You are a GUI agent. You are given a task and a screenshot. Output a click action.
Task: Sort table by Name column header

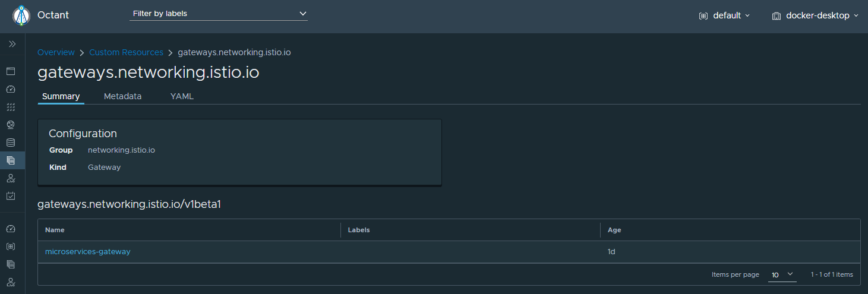click(55, 230)
